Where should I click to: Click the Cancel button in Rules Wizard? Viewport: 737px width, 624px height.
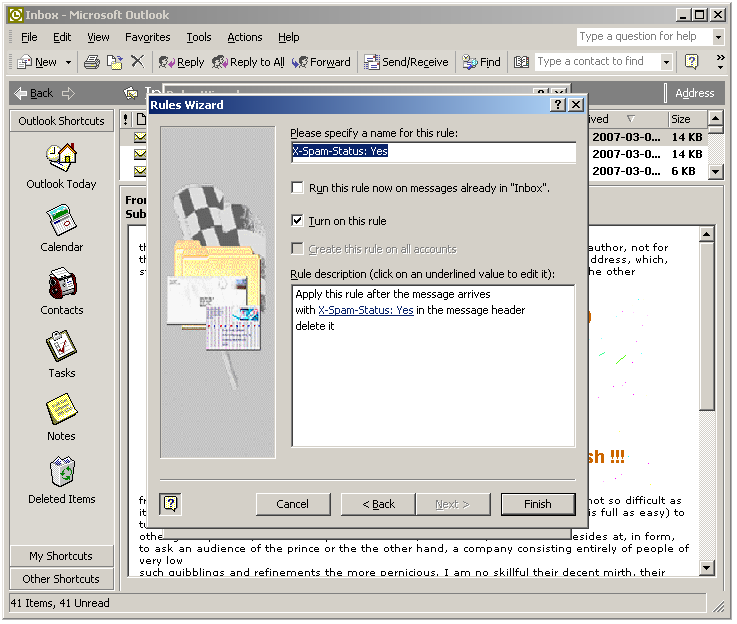(293, 504)
